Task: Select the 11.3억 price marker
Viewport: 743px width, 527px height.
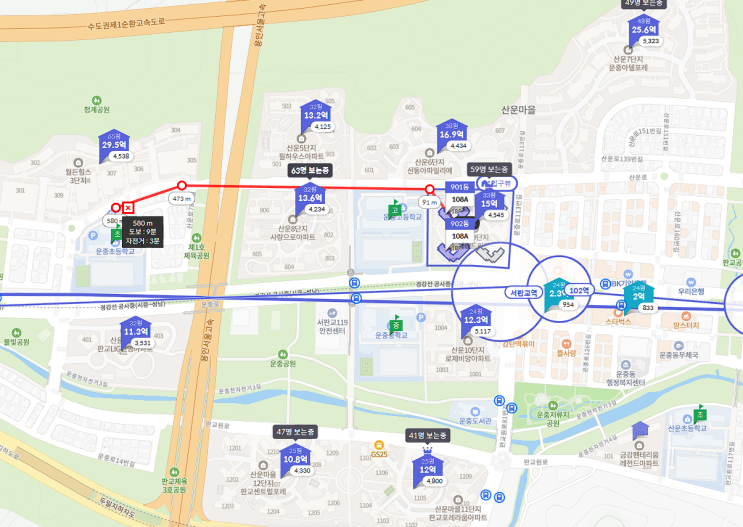Action: [x=136, y=332]
